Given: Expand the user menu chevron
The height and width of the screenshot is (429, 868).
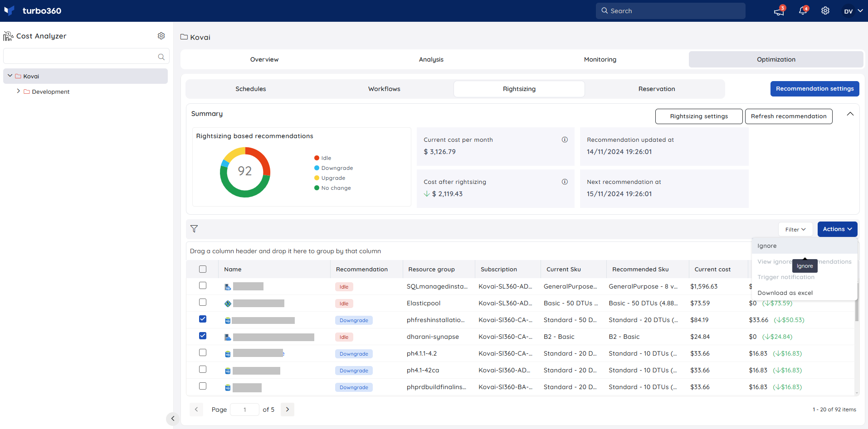Looking at the screenshot, I should coord(860,11).
